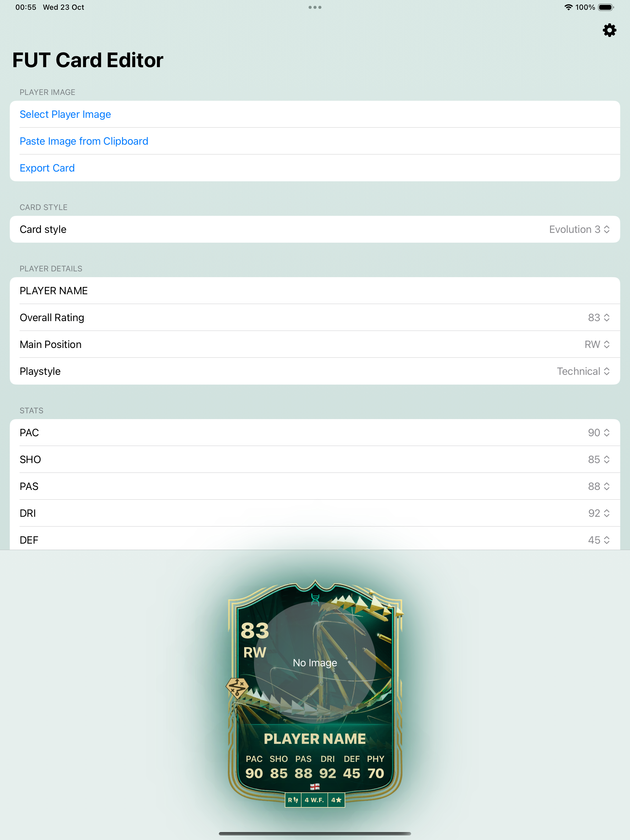
Task: Tap the Wi-Fi status icon
Action: tap(568, 7)
